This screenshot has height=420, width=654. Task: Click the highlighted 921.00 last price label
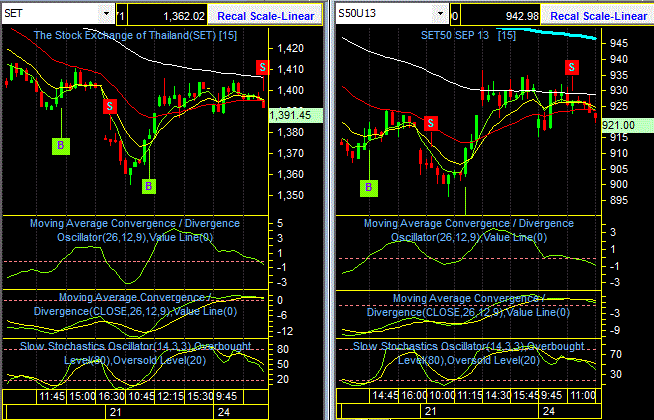(628, 125)
